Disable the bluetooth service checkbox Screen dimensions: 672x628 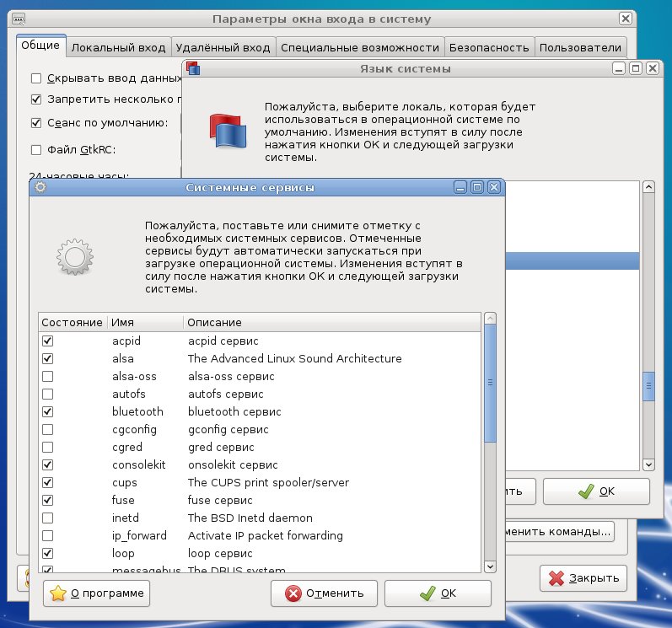[47, 411]
